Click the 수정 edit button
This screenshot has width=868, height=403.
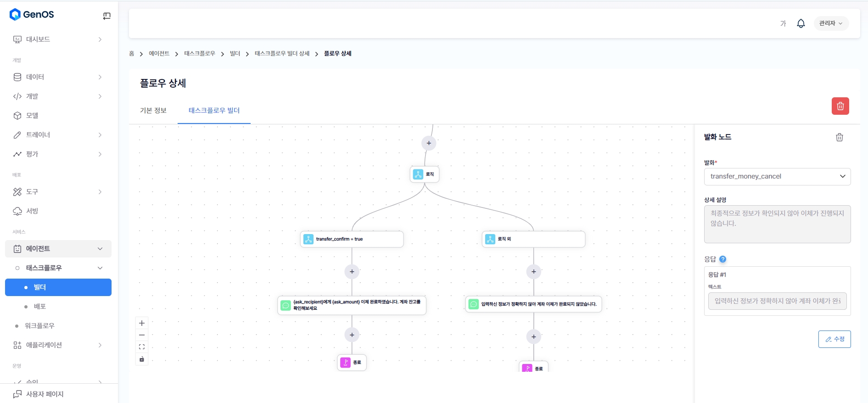[x=834, y=339]
